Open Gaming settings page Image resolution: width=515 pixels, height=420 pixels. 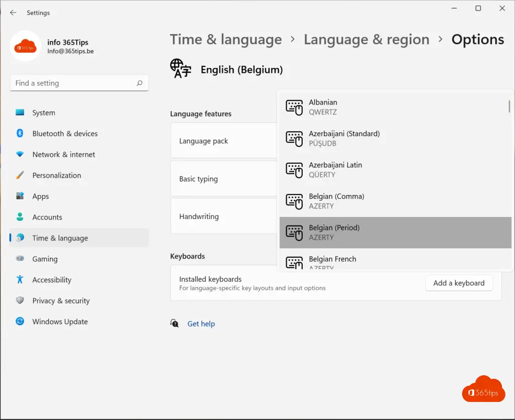45,259
